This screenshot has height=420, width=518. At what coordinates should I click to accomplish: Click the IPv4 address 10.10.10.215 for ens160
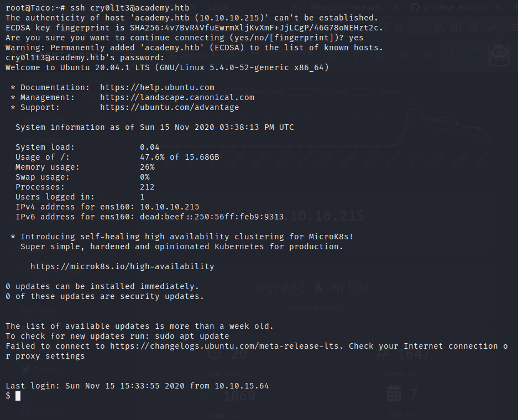pyautogui.click(x=169, y=207)
